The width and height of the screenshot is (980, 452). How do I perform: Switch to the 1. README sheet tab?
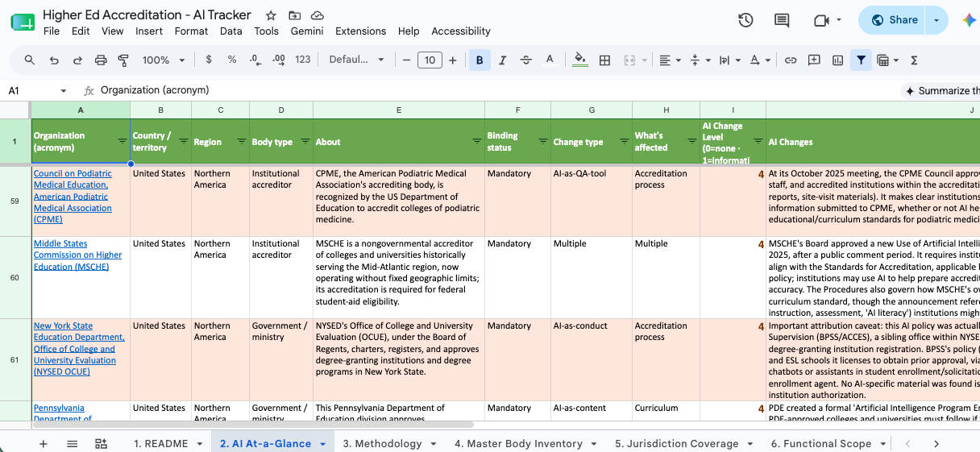click(160, 444)
